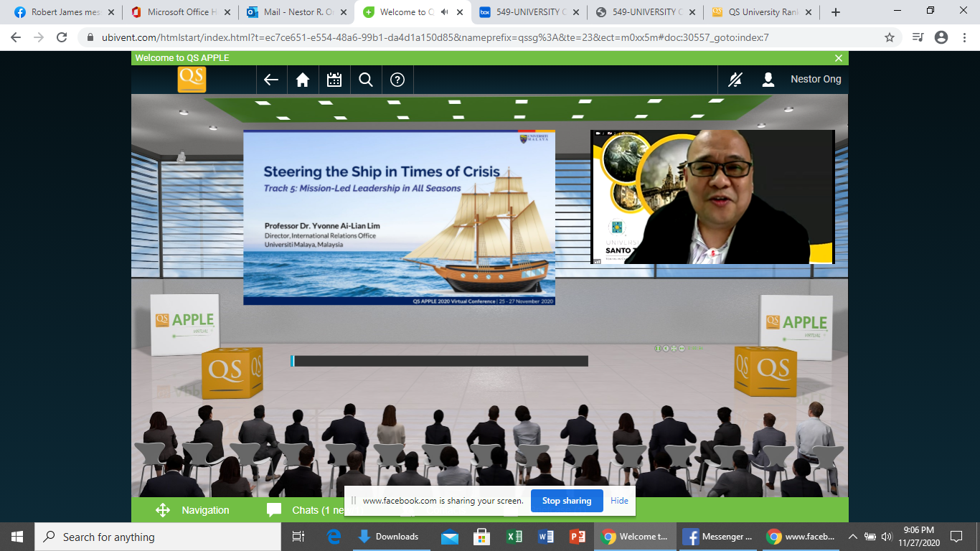The width and height of the screenshot is (980, 551).
Task: Open Microsoft Store from the taskbar
Action: click(x=481, y=537)
